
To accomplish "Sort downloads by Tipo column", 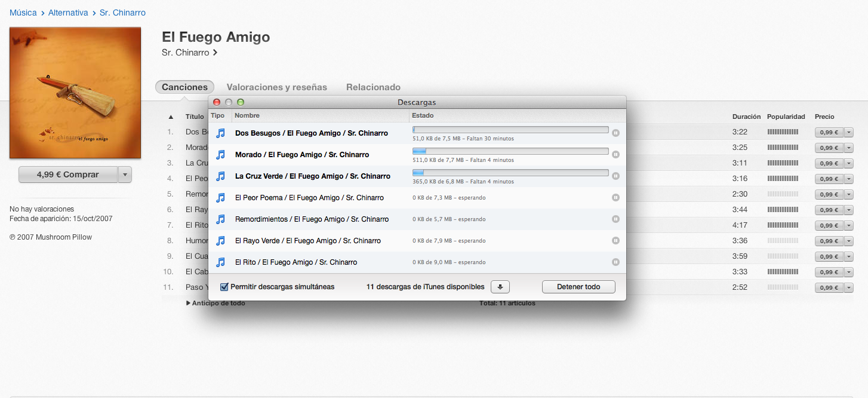I will click(x=220, y=115).
